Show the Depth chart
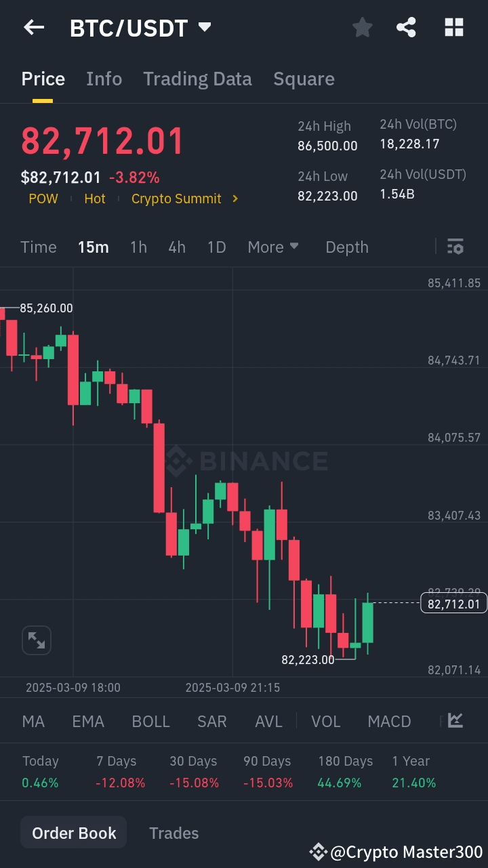The height and width of the screenshot is (868, 488). tap(347, 247)
